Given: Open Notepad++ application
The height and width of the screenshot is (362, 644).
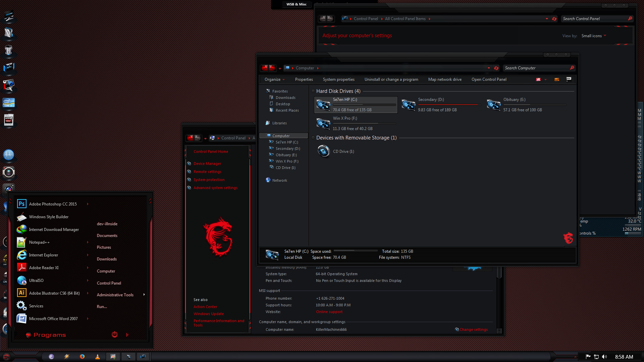Looking at the screenshot, I should (39, 242).
